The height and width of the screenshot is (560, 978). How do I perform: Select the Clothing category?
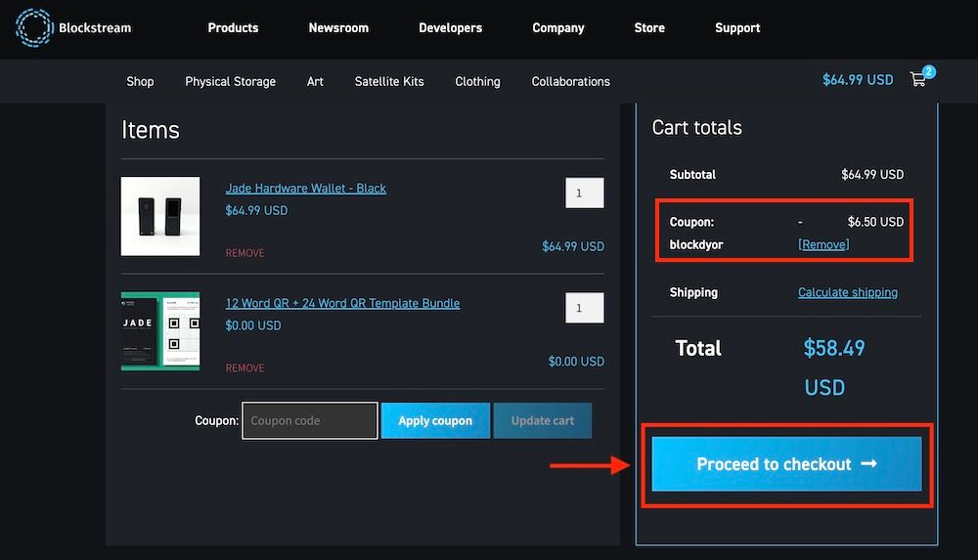(478, 82)
